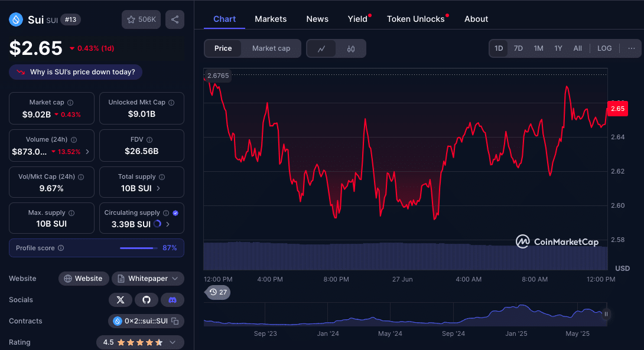The height and width of the screenshot is (350, 644).
Task: Click Vol/Mkt Cap (24h) info icon
Action: pos(81,177)
